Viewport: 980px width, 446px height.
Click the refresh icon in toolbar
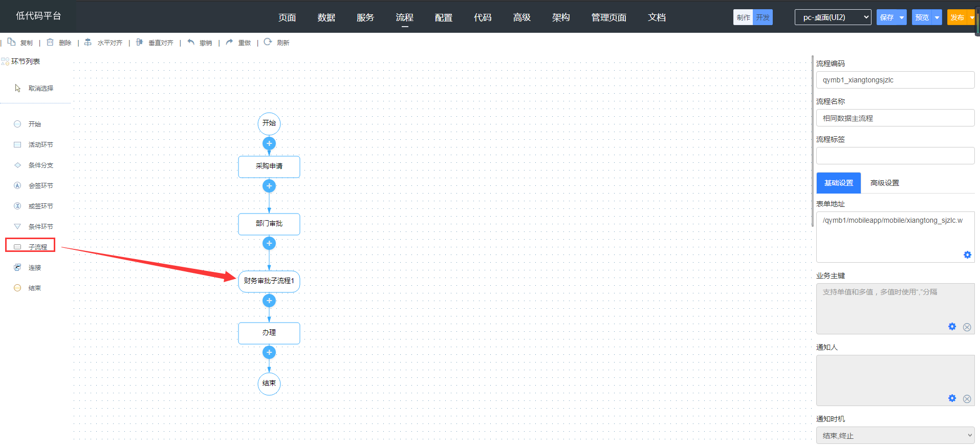click(268, 42)
